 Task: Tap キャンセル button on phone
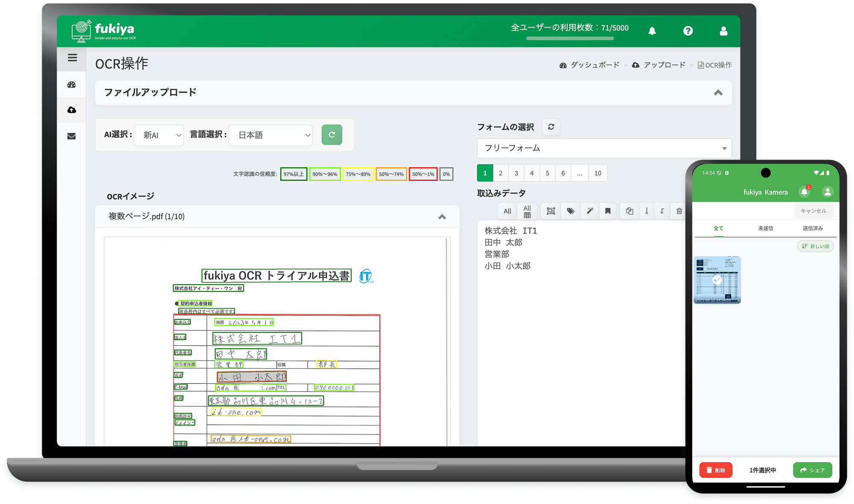(813, 211)
